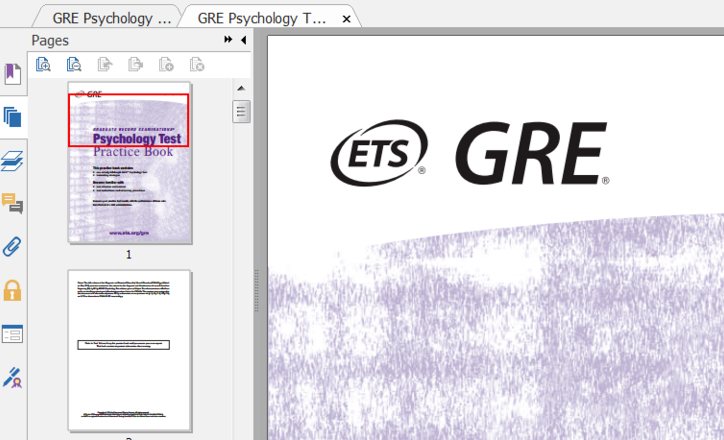Viewport: 724px width, 440px height.
Task: Click the Insert Page icon
Action: 166,65
